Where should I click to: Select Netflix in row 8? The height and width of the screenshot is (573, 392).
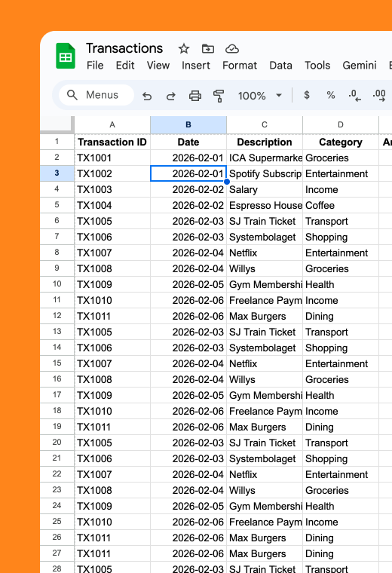(x=265, y=253)
